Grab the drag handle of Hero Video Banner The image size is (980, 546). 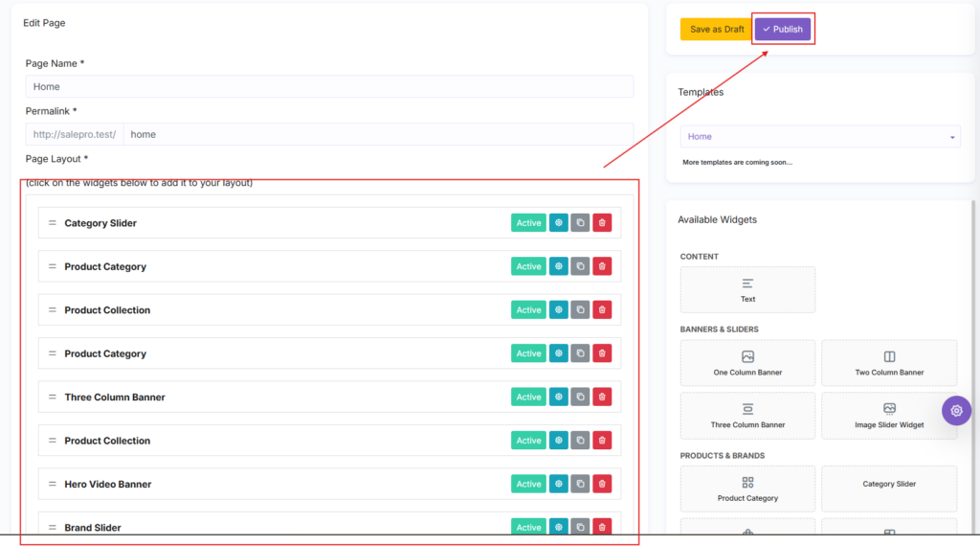pos(53,484)
